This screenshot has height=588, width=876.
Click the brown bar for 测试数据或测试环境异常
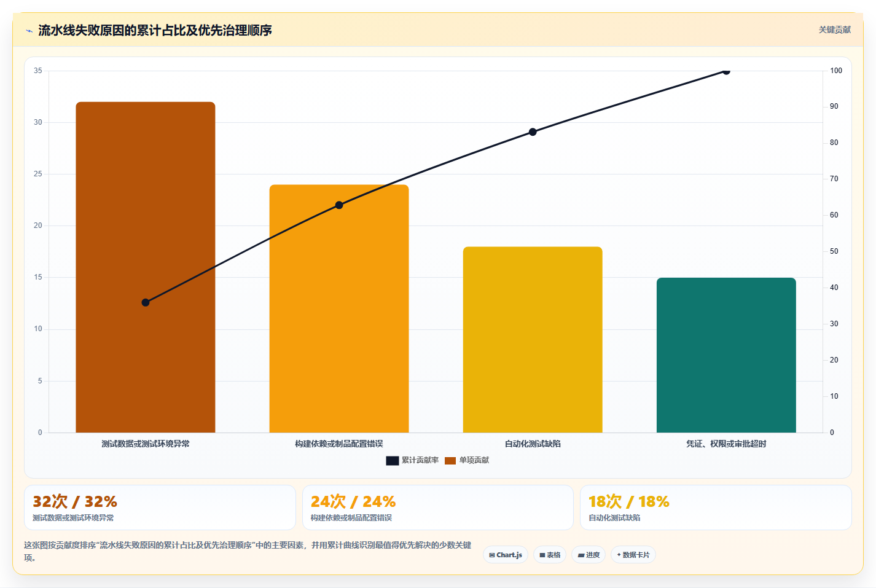point(146,267)
